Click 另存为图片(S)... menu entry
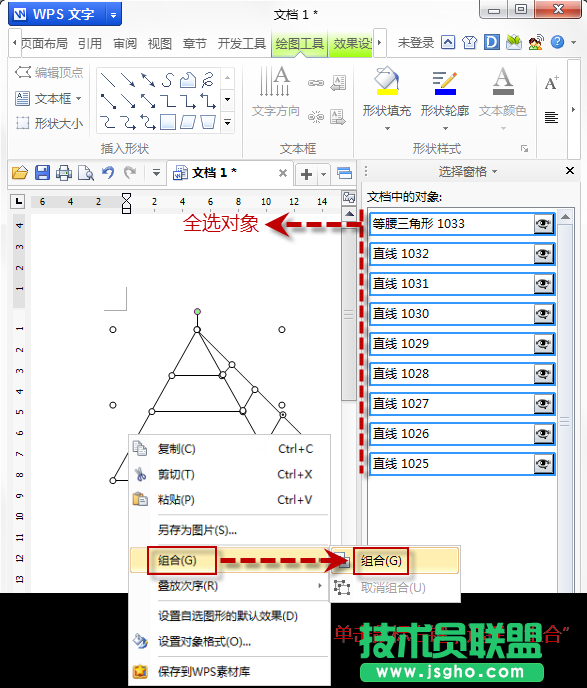 (229, 530)
